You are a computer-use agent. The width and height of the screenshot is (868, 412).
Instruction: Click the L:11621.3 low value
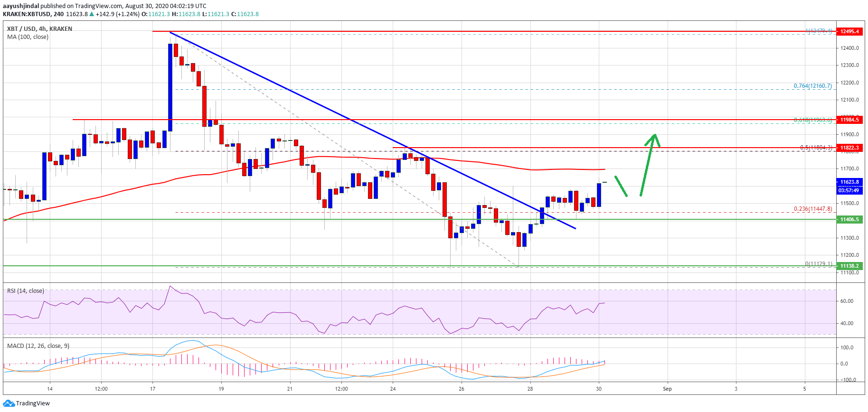click(x=216, y=14)
